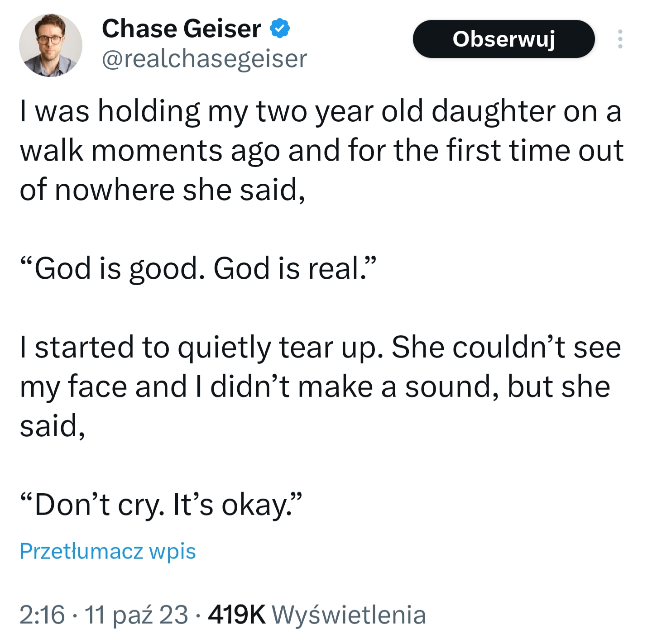Click the line starting "I was holding"
The height and width of the screenshot is (644, 652).
pos(321,111)
